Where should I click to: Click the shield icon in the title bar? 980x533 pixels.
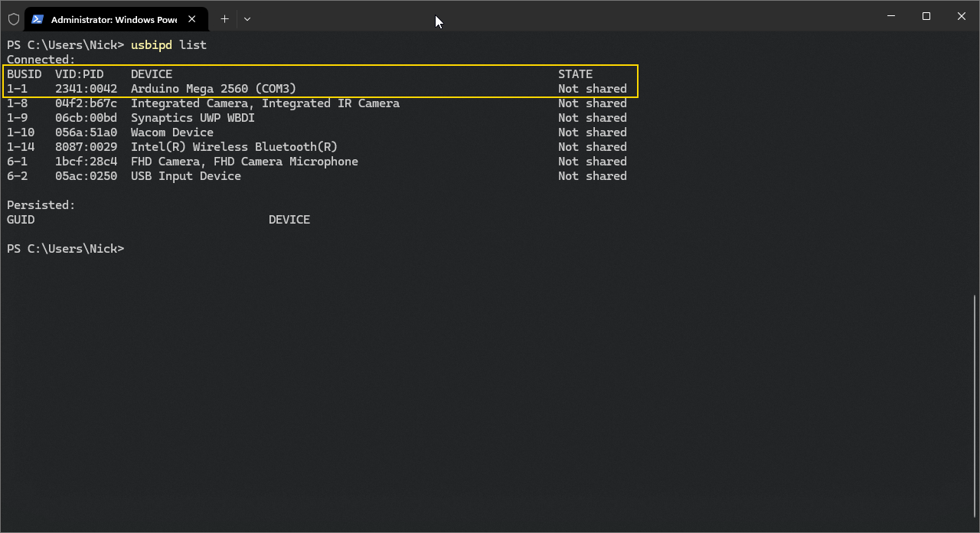pos(13,19)
